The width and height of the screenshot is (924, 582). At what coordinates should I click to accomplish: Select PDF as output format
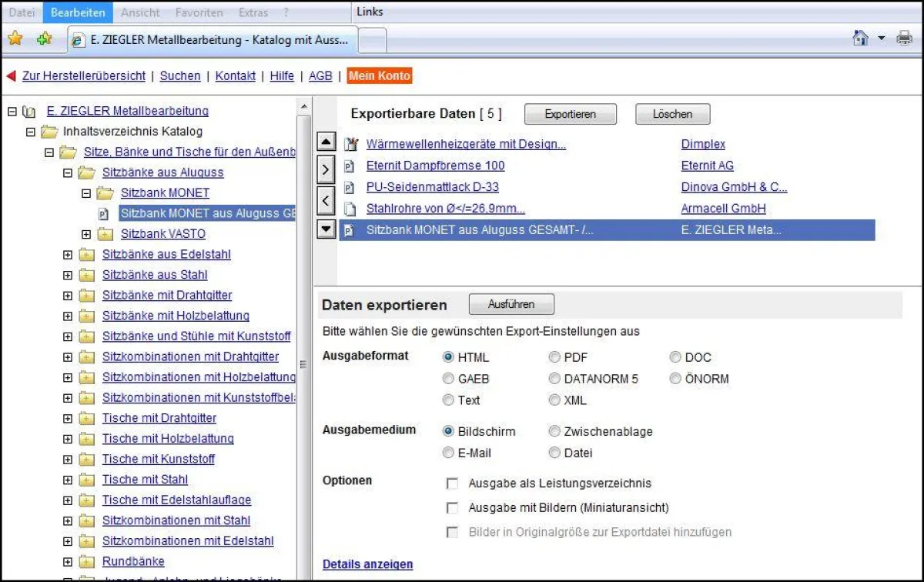[x=554, y=357]
